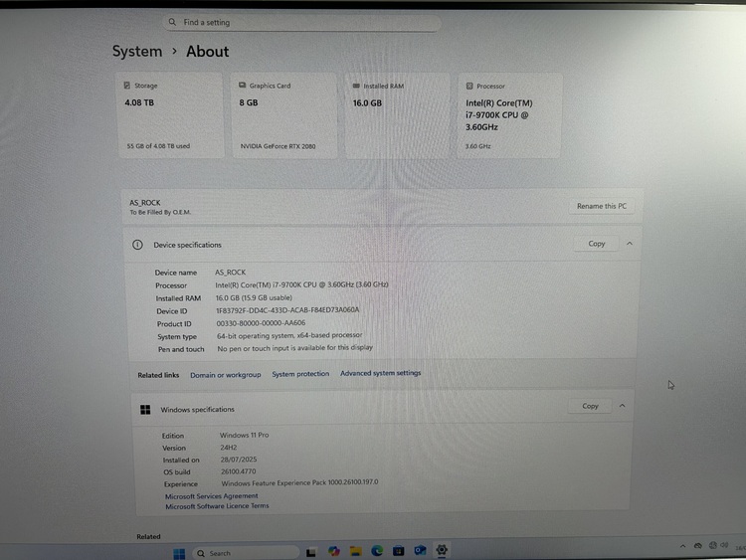Open Microsoft Software Licence Terms link
This screenshot has width=746, height=560.
pyautogui.click(x=217, y=506)
